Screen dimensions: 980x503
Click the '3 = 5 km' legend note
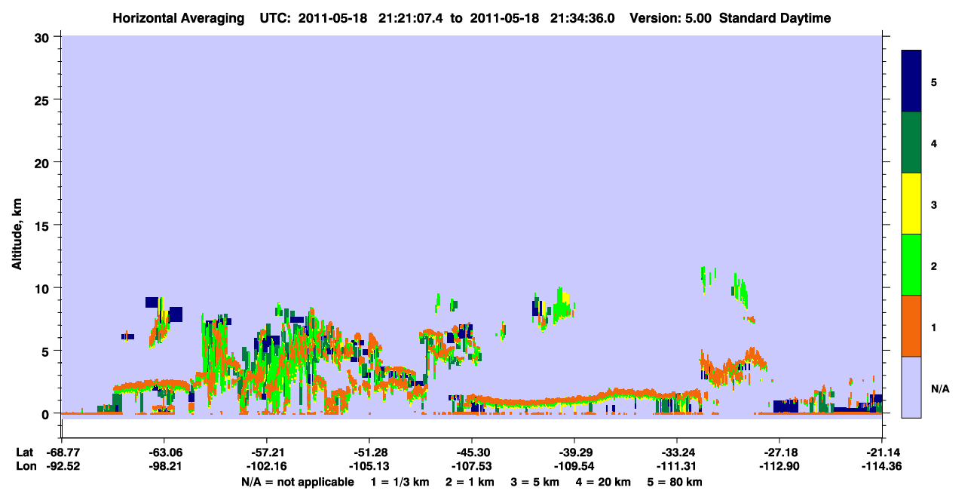534,482
